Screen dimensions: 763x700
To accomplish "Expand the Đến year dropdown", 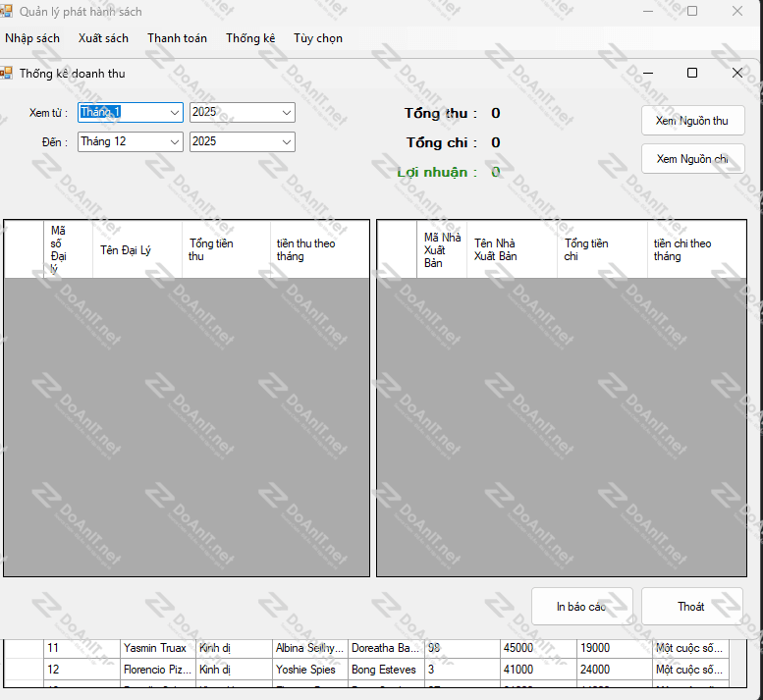I will (x=286, y=142).
